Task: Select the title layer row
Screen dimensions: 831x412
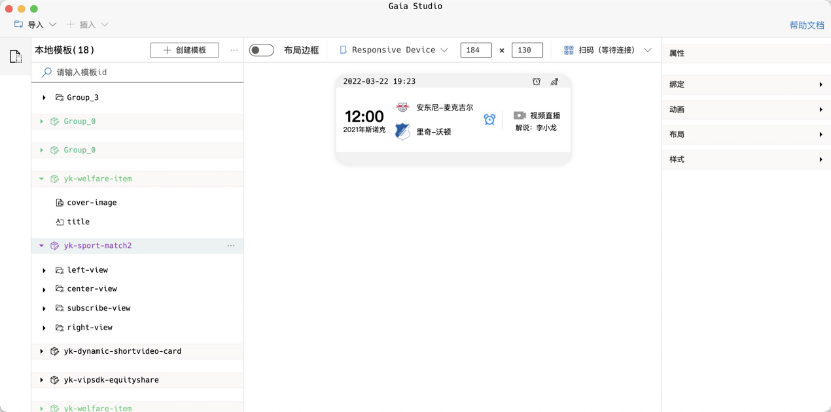Action: [x=138, y=222]
